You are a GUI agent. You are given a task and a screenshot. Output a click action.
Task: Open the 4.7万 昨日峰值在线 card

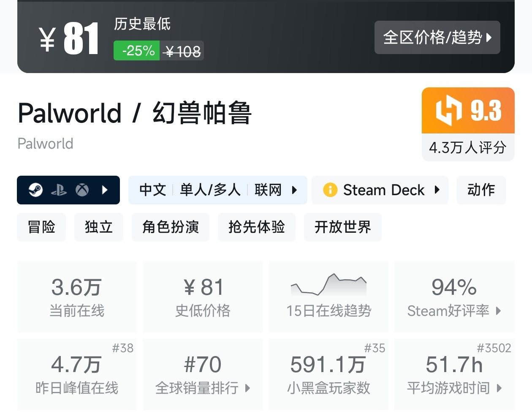(77, 374)
